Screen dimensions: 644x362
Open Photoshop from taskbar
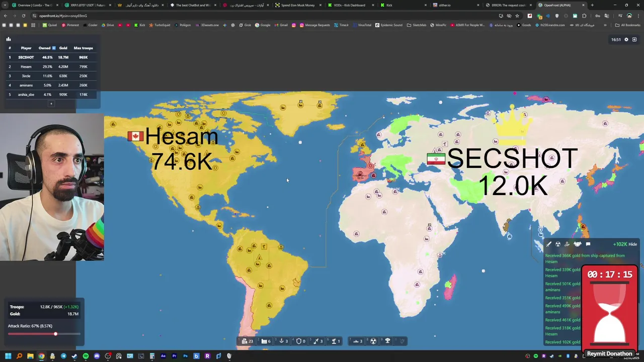click(185, 356)
